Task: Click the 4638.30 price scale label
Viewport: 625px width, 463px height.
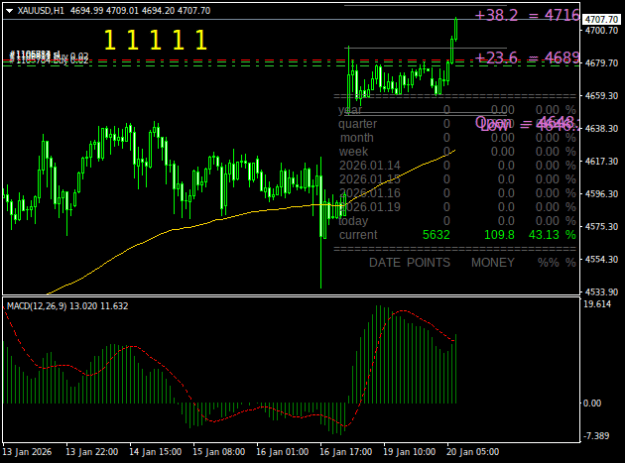Action: point(601,128)
